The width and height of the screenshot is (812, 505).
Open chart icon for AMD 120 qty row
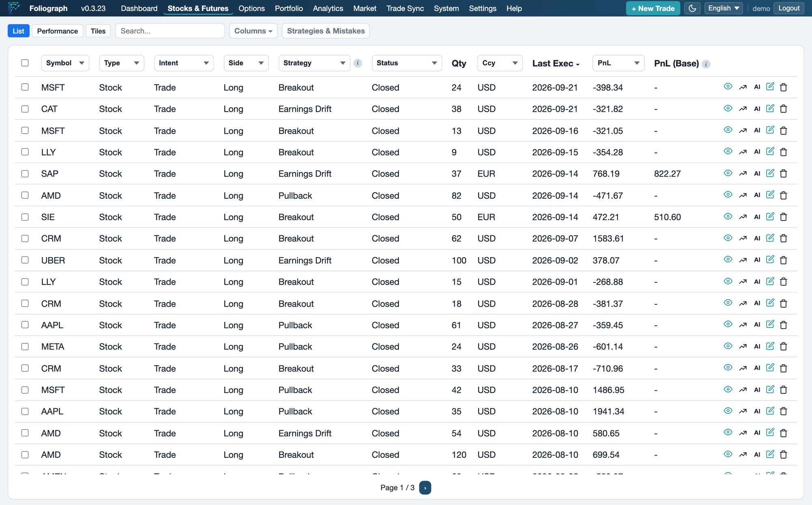(x=743, y=455)
